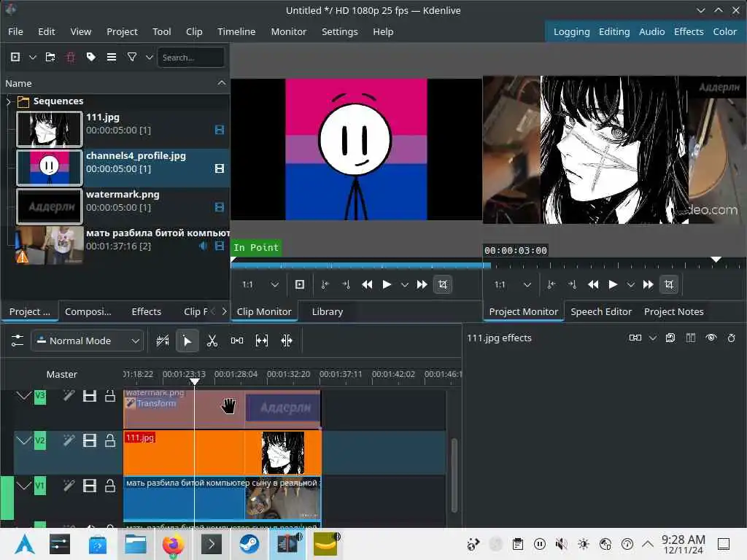Rewind in the Project Monitor
Viewport: 747px width, 560px height.
point(593,285)
